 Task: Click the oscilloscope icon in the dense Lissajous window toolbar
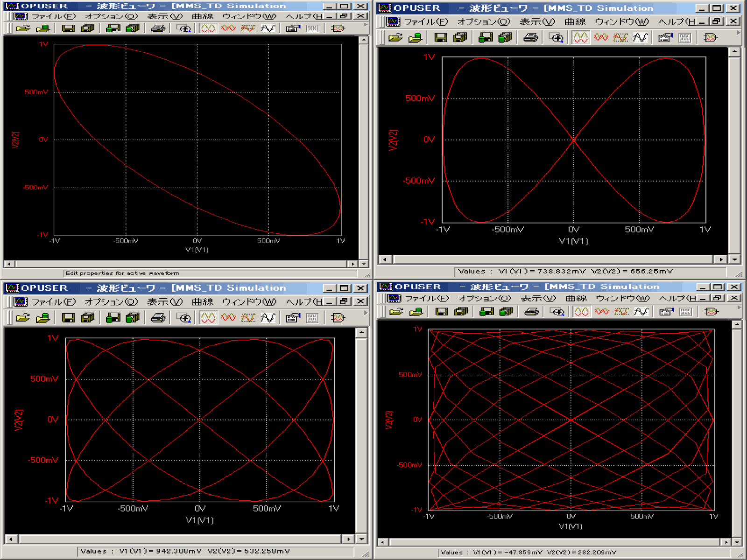711,311
